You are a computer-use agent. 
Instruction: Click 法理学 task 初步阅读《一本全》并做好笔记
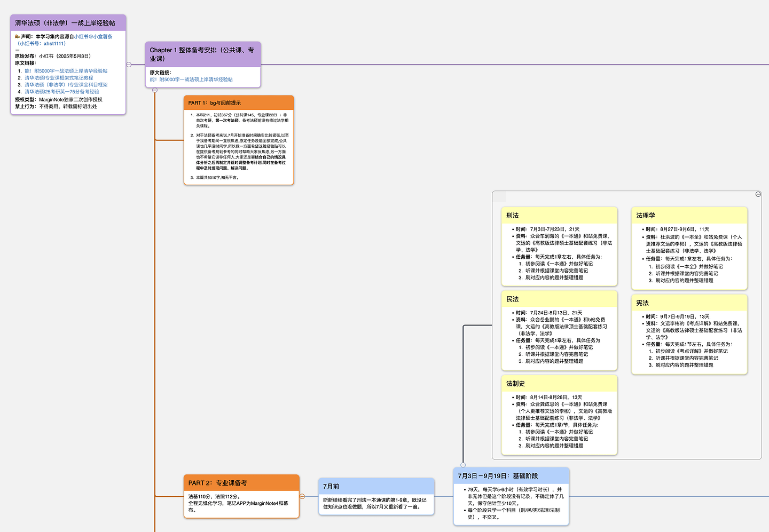(x=689, y=267)
